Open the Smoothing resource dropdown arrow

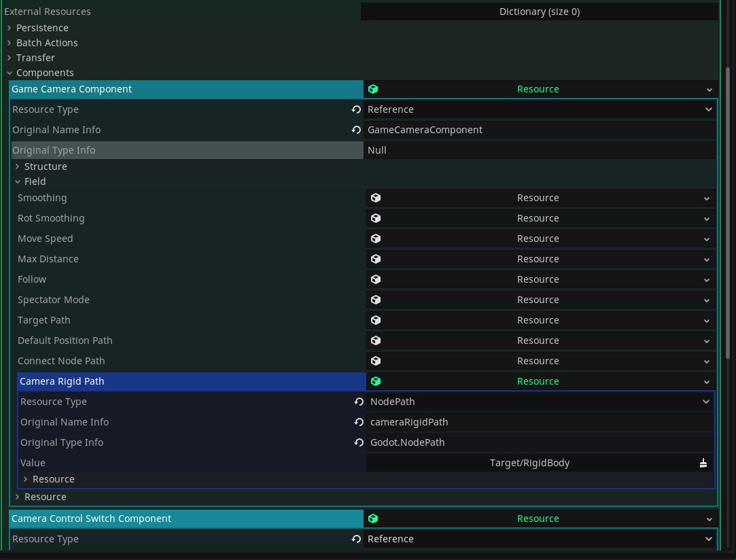click(706, 198)
